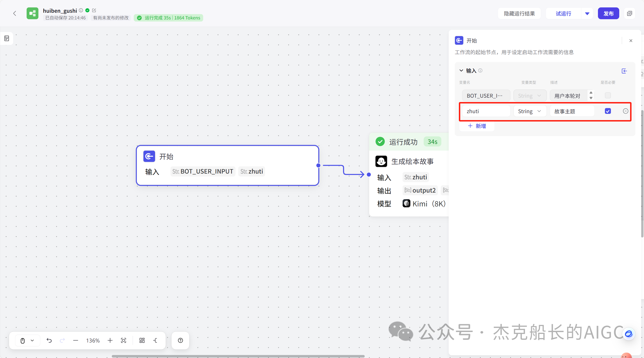The width and height of the screenshot is (644, 358).
Task: Collapse the 输入 section chevron
Action: click(461, 71)
